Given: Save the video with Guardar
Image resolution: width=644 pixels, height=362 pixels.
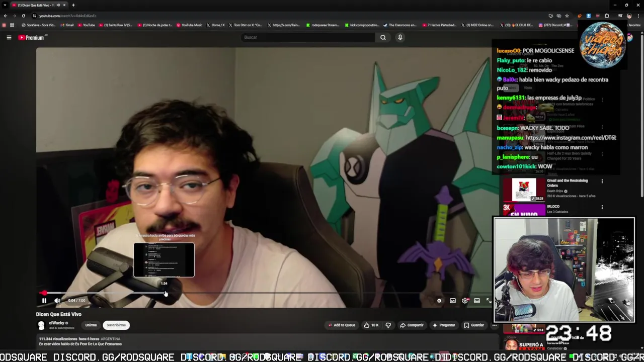Looking at the screenshot, I should pyautogui.click(x=474, y=325).
